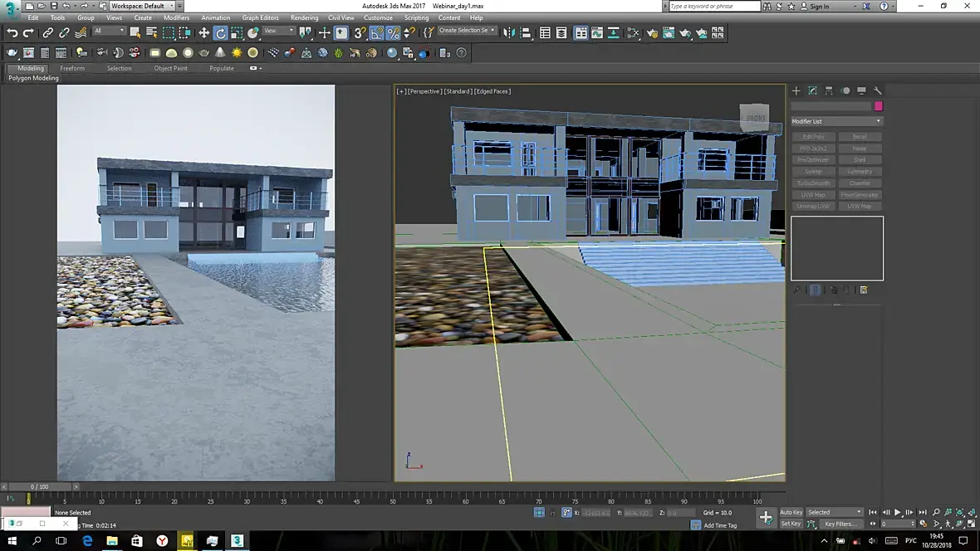The height and width of the screenshot is (551, 980).
Task: Click the pink object color swatch
Action: [x=878, y=106]
